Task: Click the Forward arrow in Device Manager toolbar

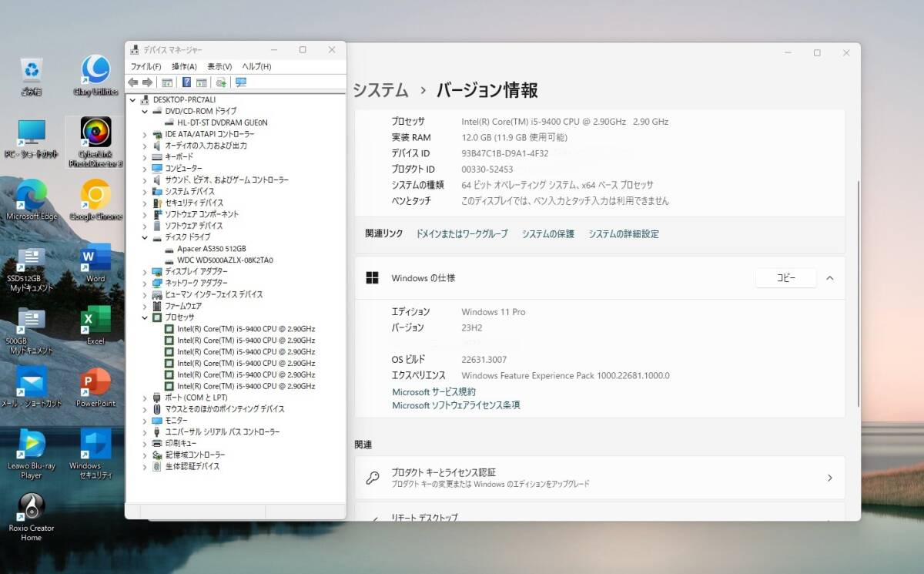Action: pos(147,82)
